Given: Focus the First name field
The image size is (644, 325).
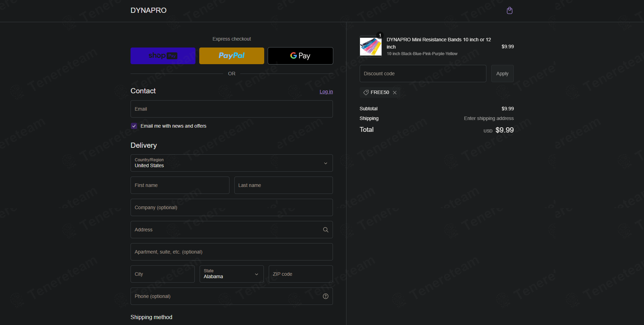Looking at the screenshot, I should click(x=180, y=185).
